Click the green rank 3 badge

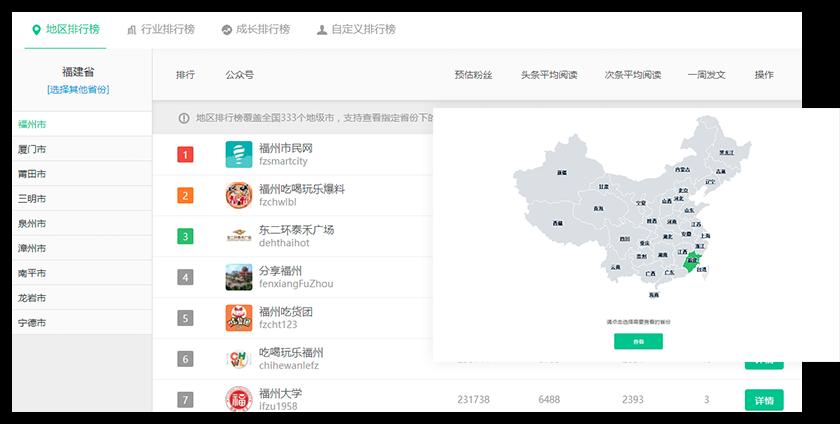185,236
